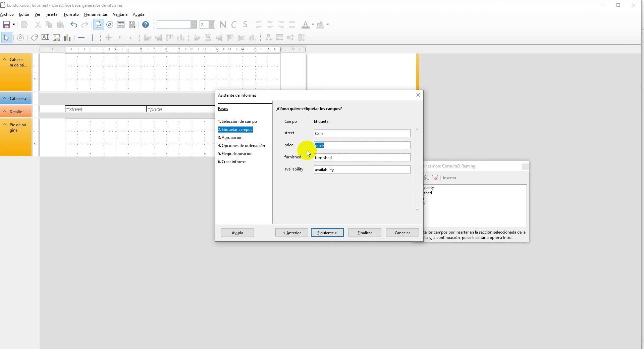Select the pointer selection tool

coord(6,38)
